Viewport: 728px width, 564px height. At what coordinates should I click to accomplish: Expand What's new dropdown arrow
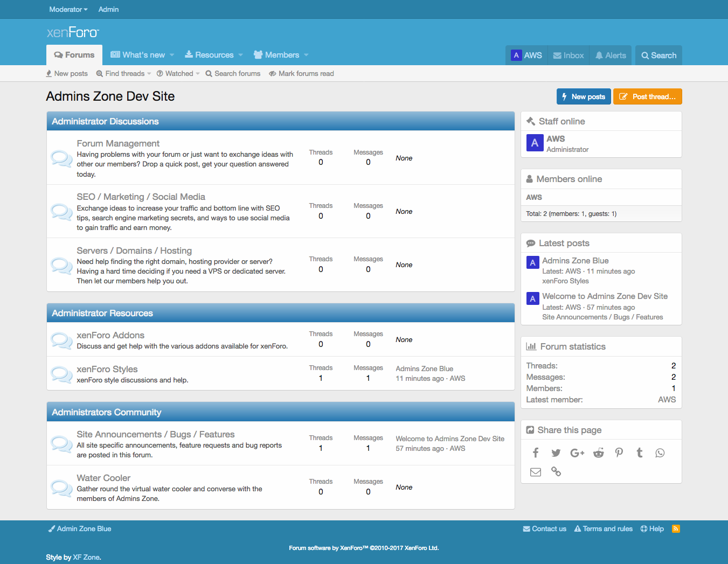point(172,55)
